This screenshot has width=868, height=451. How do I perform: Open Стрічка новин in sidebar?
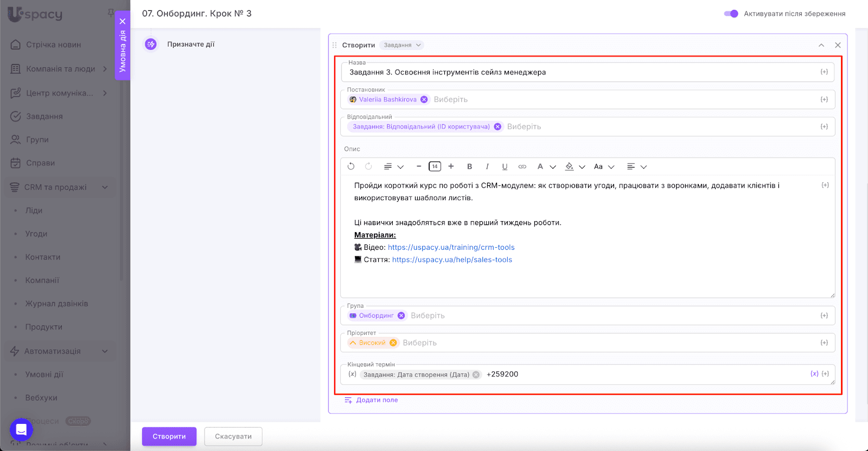point(53,44)
